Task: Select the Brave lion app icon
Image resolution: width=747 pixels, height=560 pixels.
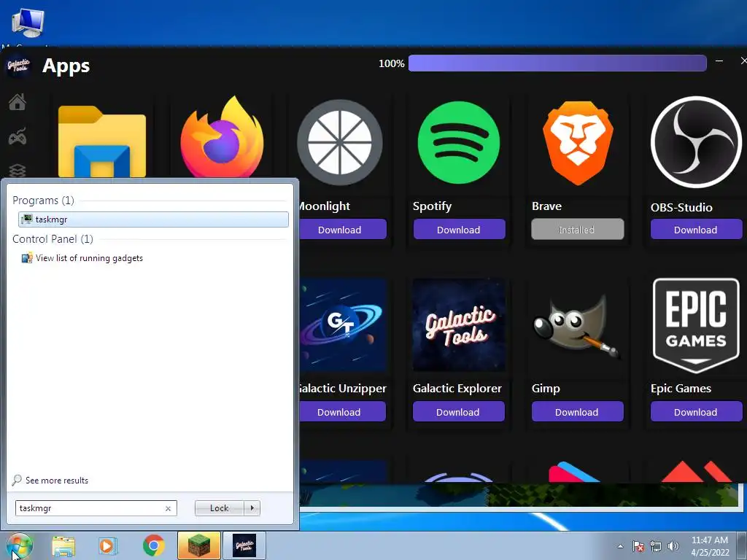Action: (x=578, y=143)
